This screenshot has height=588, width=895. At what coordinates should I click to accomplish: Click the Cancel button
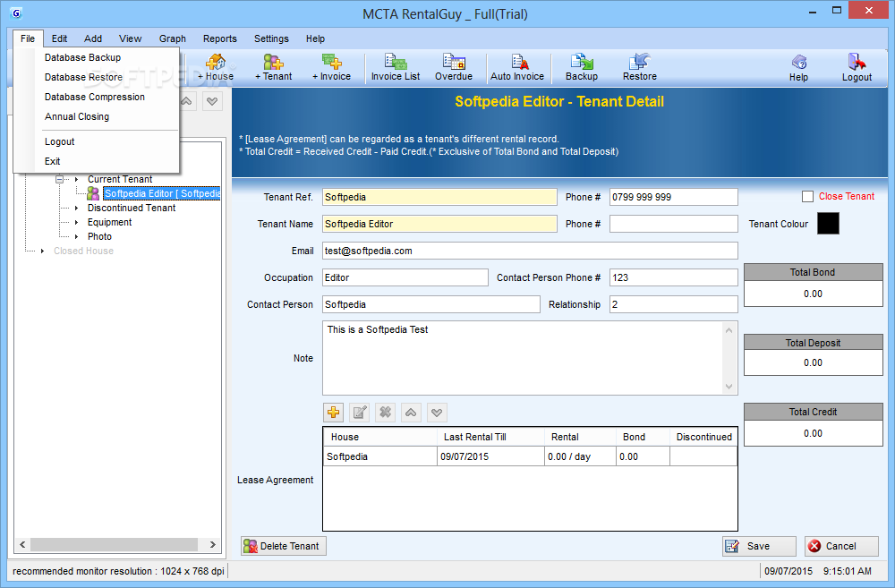pyautogui.click(x=841, y=546)
